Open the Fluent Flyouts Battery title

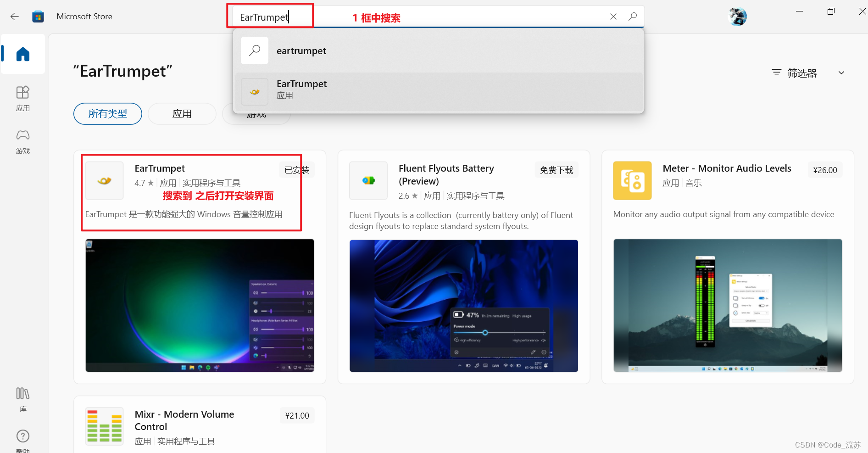pyautogui.click(x=446, y=175)
